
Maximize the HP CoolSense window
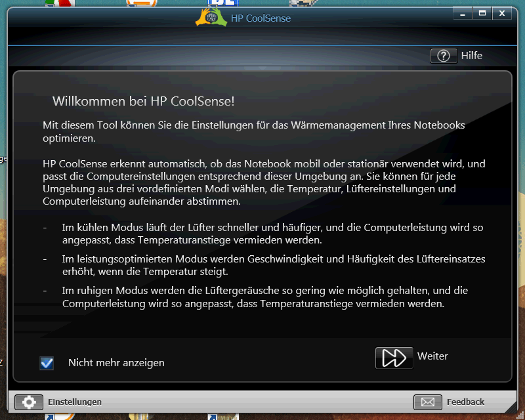point(482,14)
